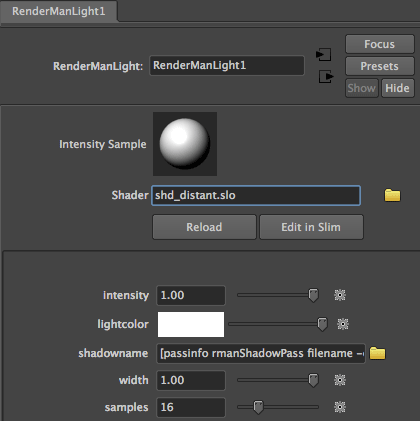This screenshot has height=421, width=420.
Task: Open the Presets button menu
Action: pyautogui.click(x=380, y=66)
